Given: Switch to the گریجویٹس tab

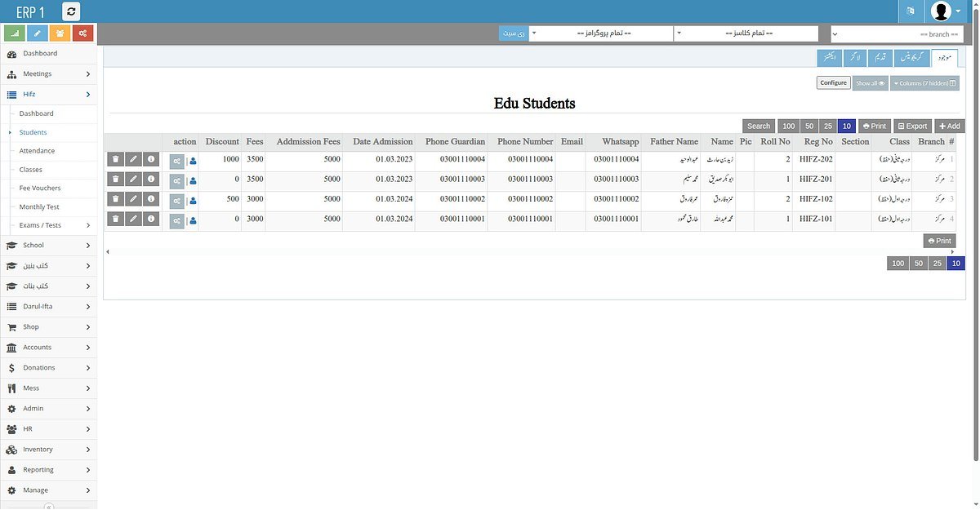Looking at the screenshot, I should (912, 58).
